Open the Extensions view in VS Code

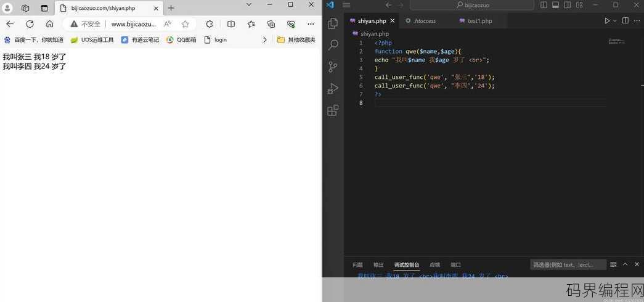coord(333,110)
